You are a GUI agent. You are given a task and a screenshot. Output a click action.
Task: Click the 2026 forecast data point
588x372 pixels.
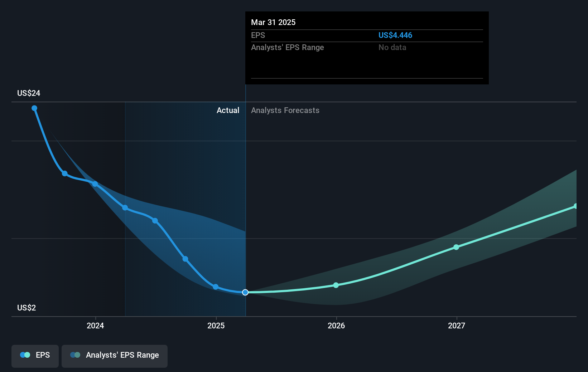(336, 285)
